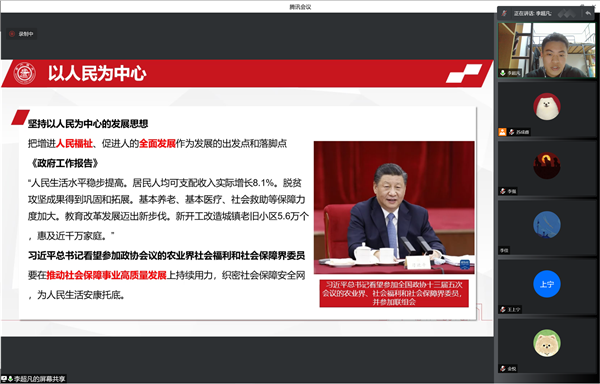Click the conference photo on the slide
600x384 pixels.
(394, 208)
